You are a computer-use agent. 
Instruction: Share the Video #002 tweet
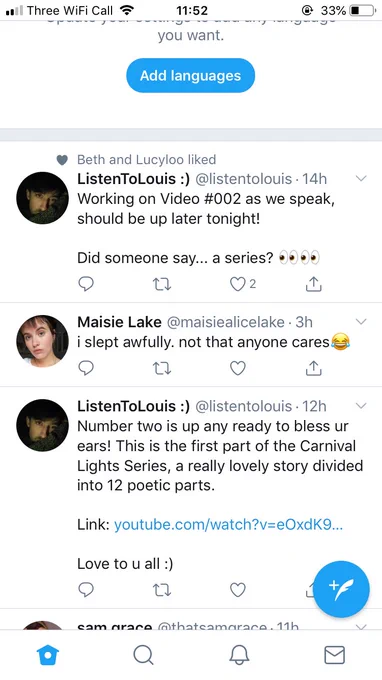click(x=313, y=284)
